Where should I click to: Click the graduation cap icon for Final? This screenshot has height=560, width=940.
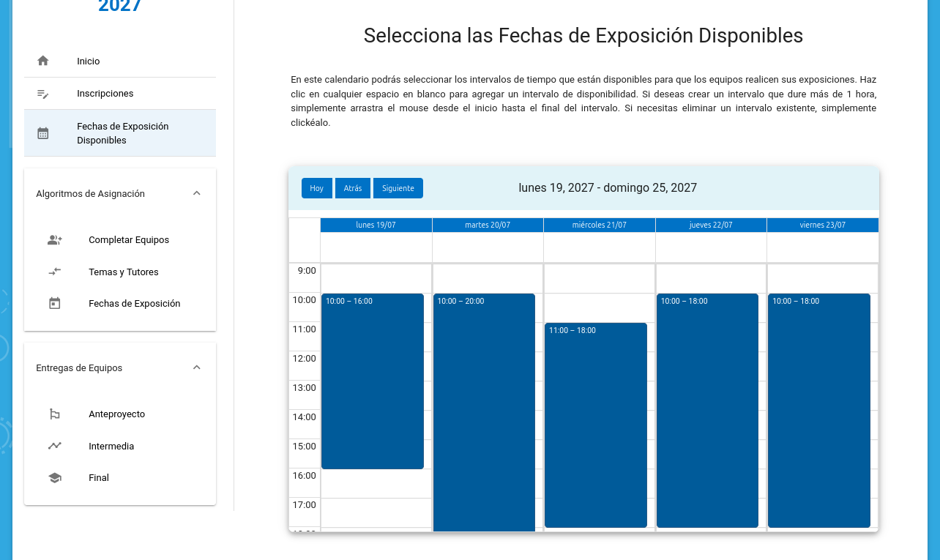(x=55, y=478)
